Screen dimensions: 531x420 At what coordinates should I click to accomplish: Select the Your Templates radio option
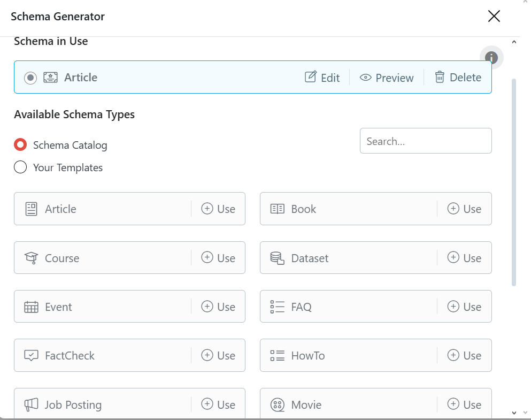tap(20, 167)
